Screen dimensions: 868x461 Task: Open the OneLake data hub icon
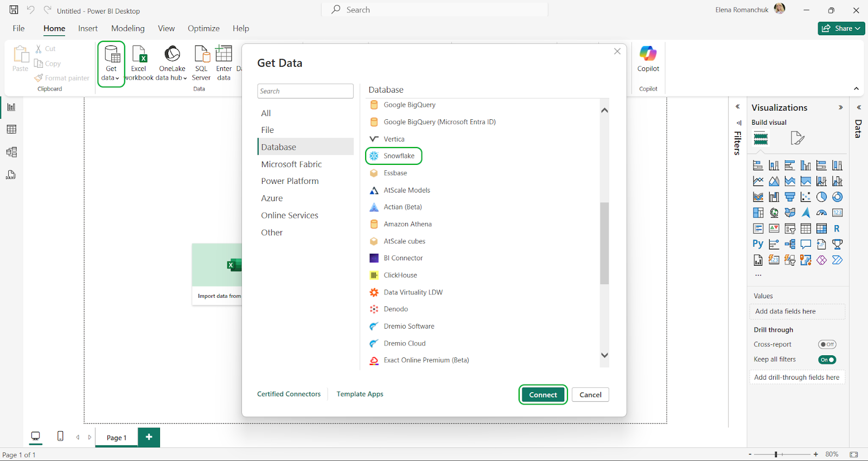pos(172,55)
